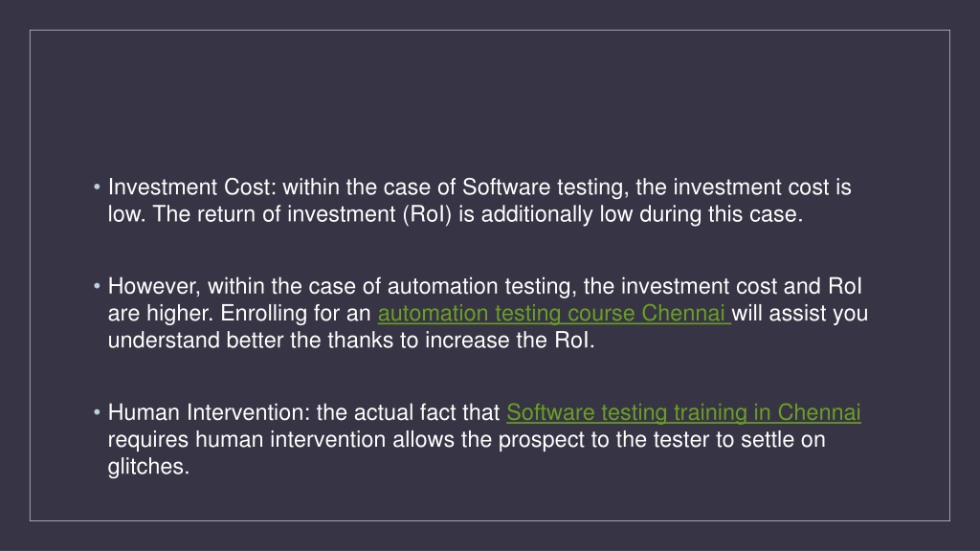This screenshot has width=980, height=551.
Task: Click the words Investment Cost
Action: [191, 187]
